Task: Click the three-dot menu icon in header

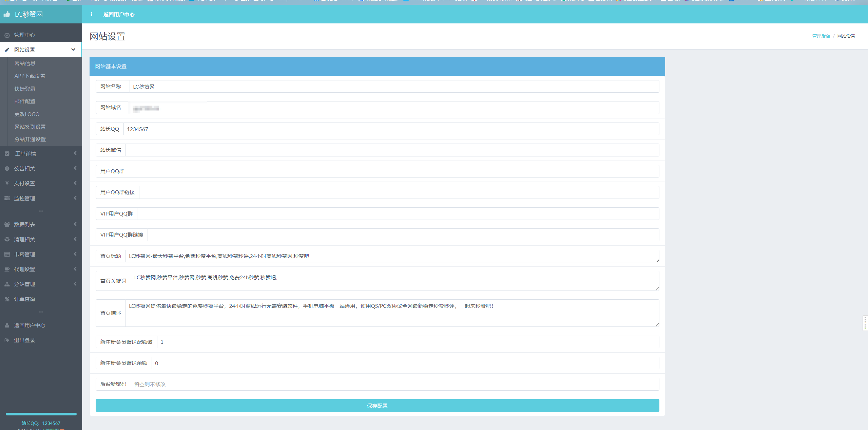Action: click(91, 14)
